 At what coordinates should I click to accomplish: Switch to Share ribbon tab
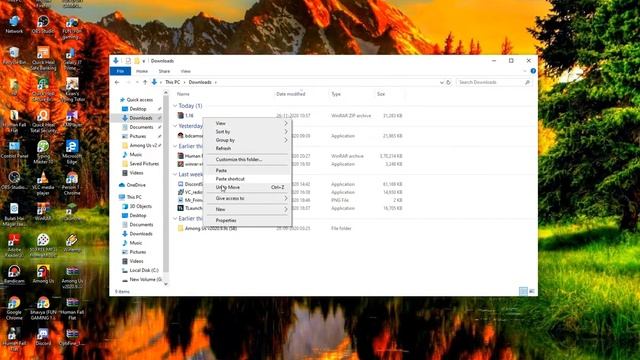[x=164, y=71]
